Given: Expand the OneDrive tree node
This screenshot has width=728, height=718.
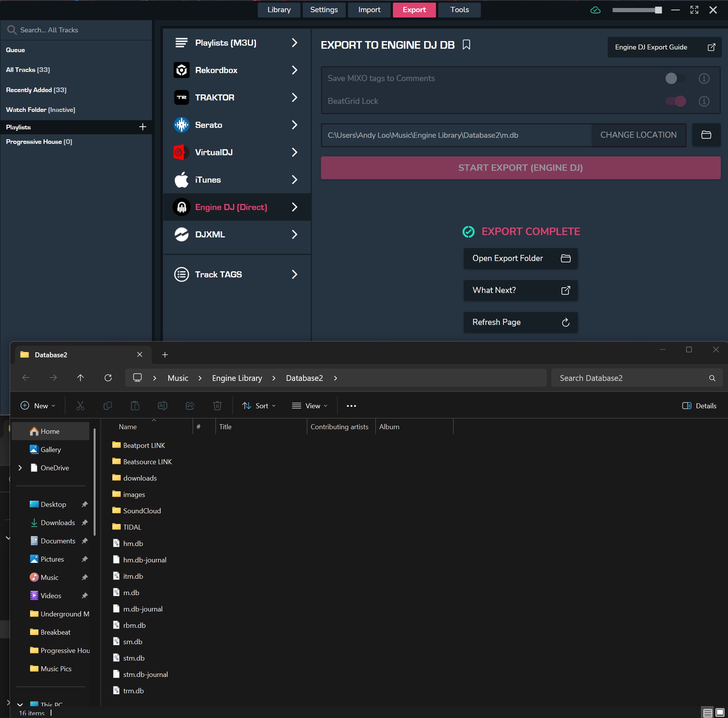Looking at the screenshot, I should click(x=20, y=468).
